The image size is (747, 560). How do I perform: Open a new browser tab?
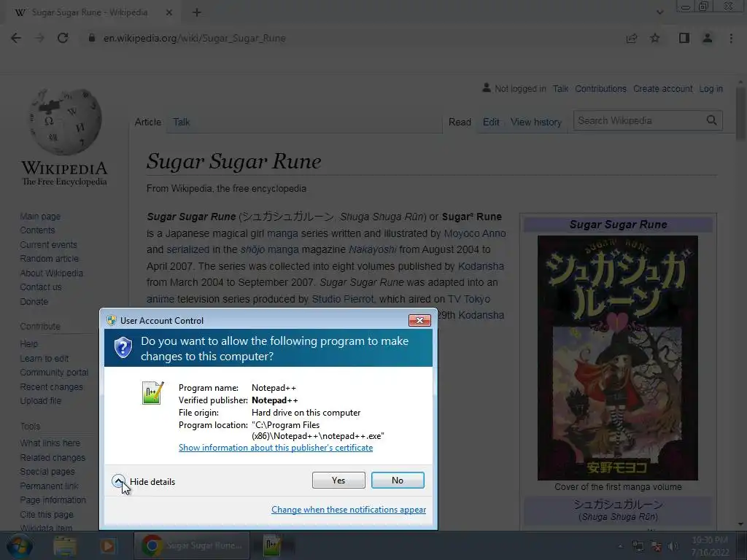click(x=197, y=12)
